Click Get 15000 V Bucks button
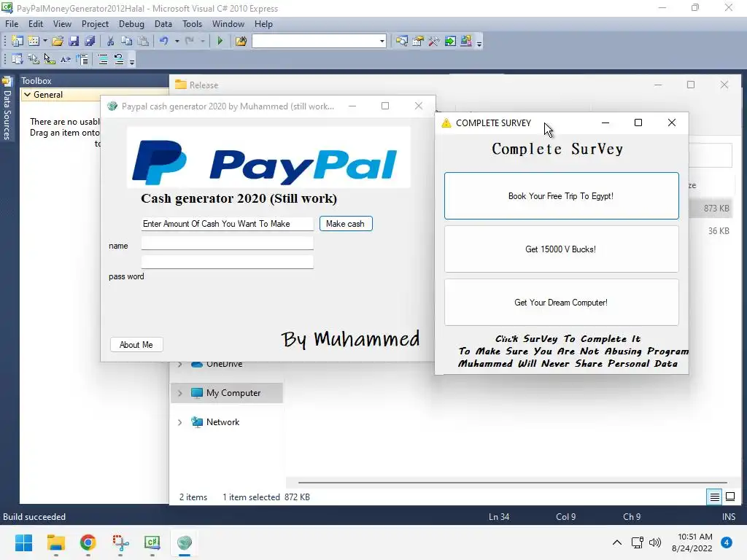Image resolution: width=747 pixels, height=560 pixels. (x=561, y=249)
